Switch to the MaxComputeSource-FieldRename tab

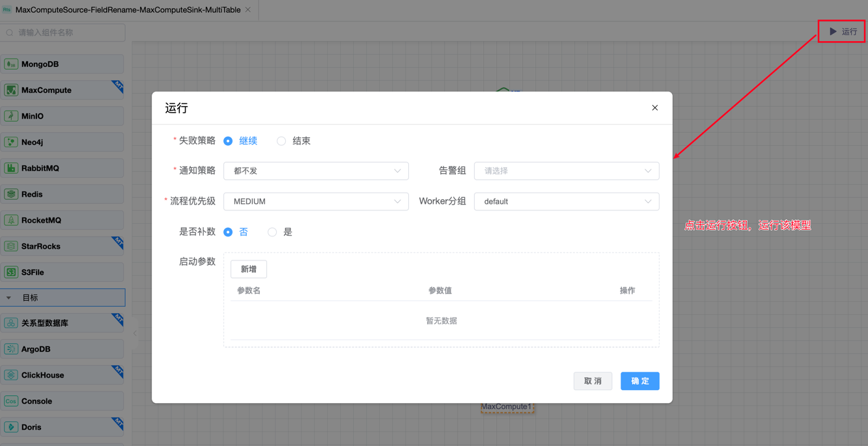[128, 10]
